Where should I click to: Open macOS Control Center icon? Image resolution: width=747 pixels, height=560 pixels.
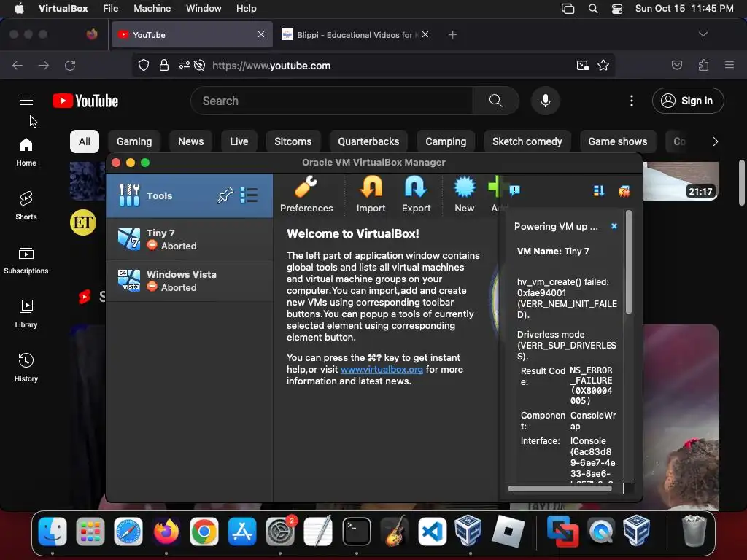pos(617,9)
